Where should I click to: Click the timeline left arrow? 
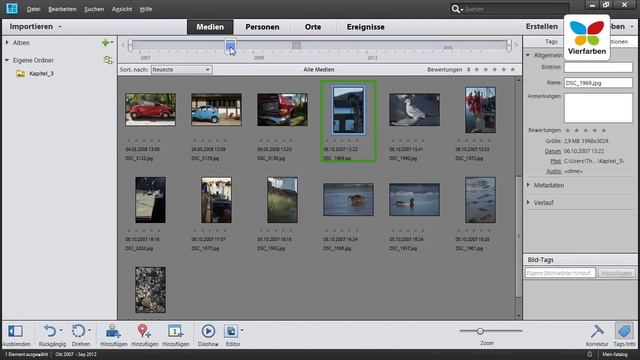(x=123, y=45)
